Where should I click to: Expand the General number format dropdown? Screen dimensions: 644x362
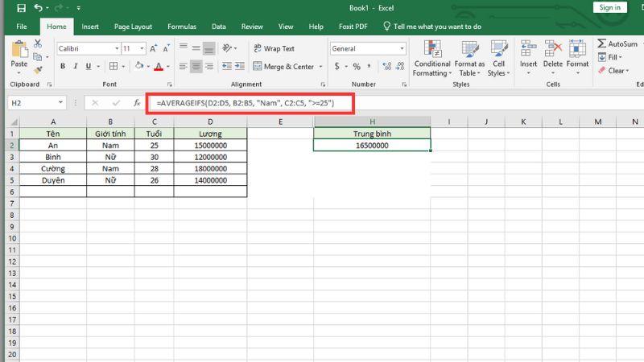(402, 48)
